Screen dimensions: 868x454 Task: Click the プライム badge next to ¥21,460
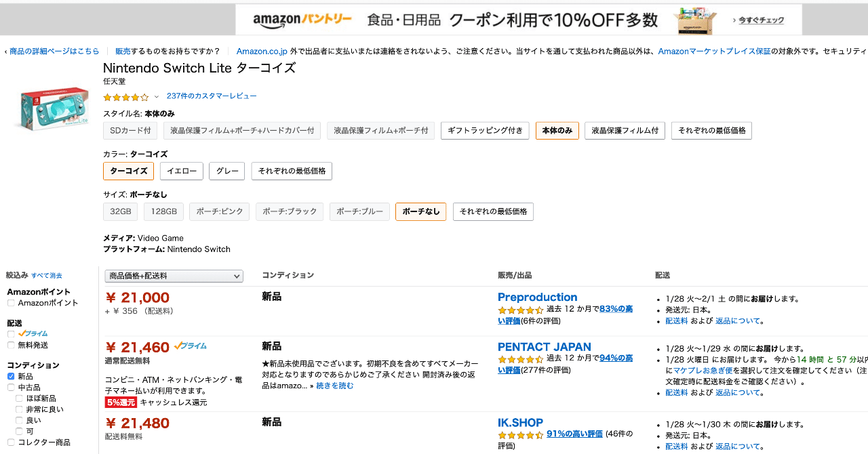(190, 346)
